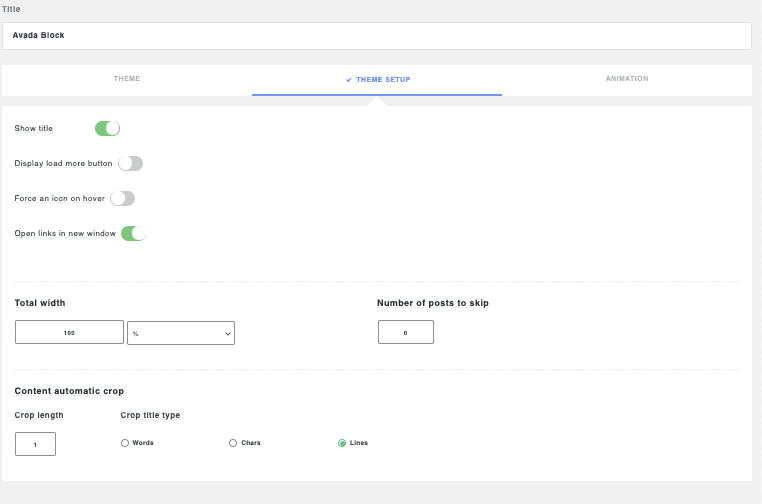Open the Animation tab
This screenshot has height=504, width=762.
click(627, 79)
